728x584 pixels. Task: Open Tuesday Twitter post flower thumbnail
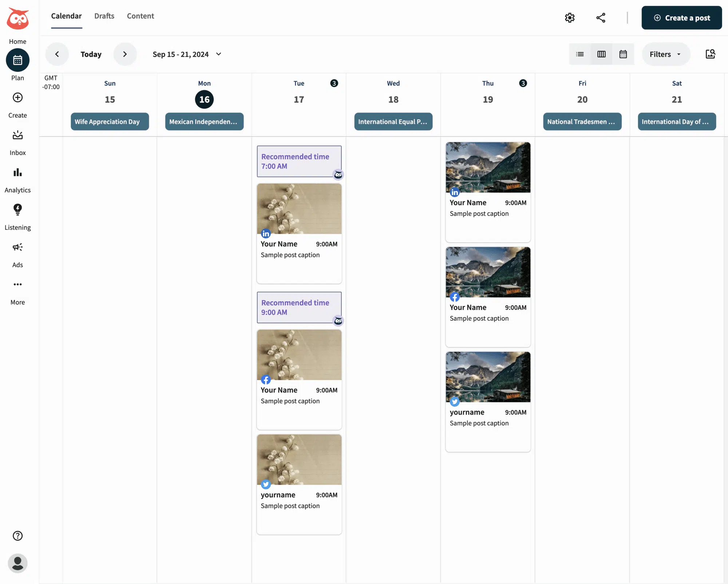(299, 460)
